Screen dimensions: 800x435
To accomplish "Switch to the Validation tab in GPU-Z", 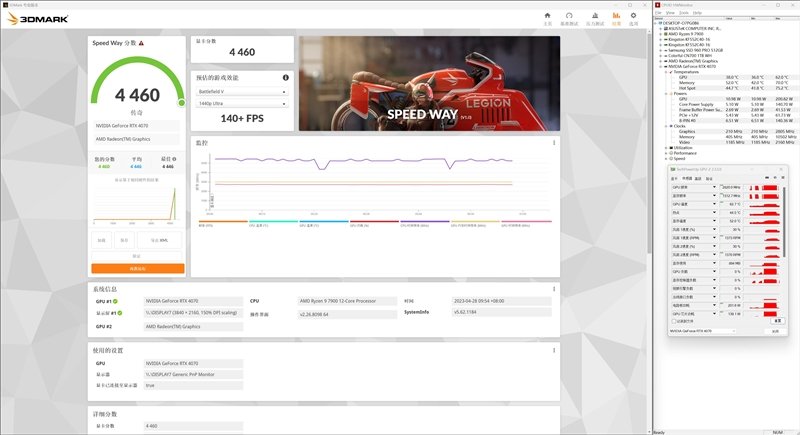I will coord(709,178).
